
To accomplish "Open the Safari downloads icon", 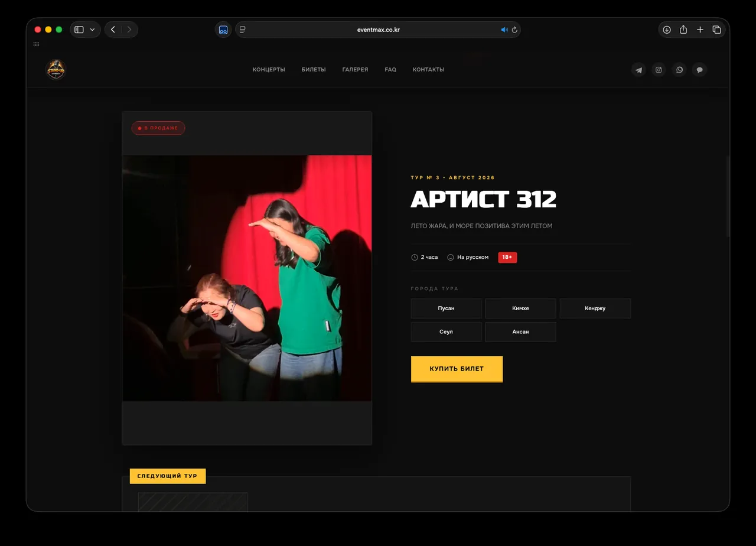I will [667, 30].
